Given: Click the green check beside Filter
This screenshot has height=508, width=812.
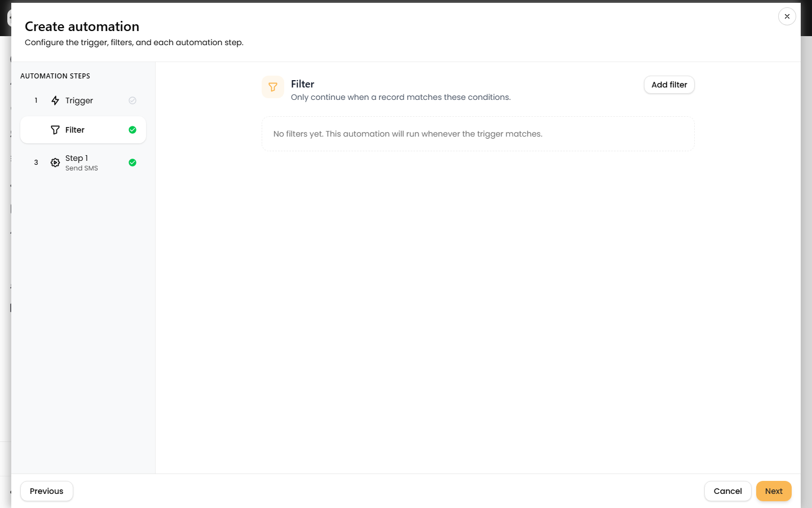Looking at the screenshot, I should [133, 130].
